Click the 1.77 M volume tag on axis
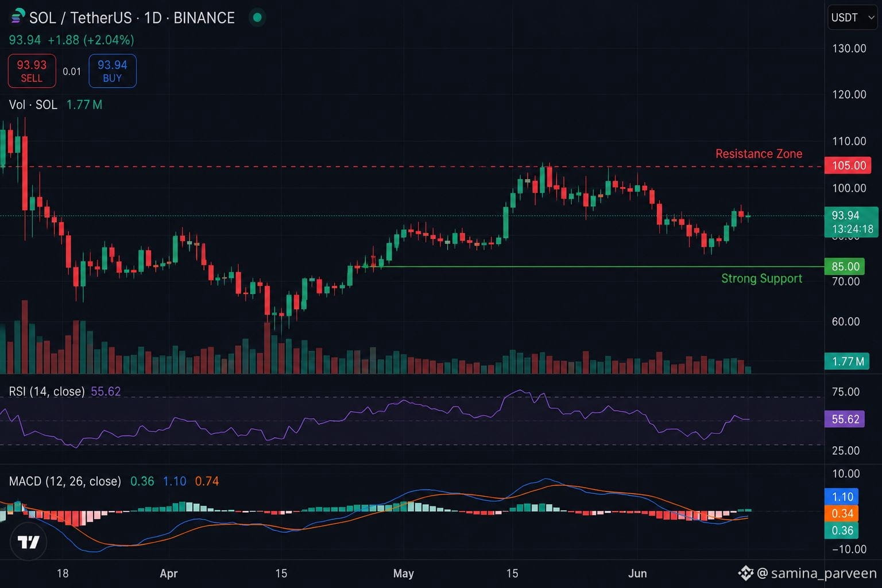The image size is (882, 588). (847, 361)
